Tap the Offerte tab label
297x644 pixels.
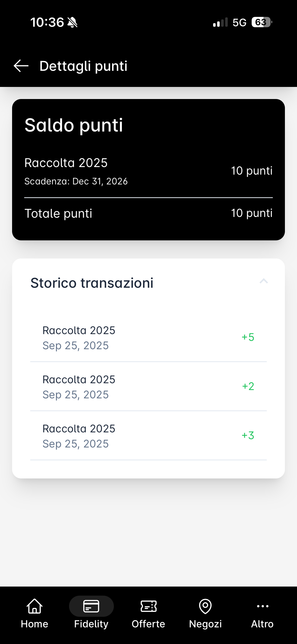(x=148, y=624)
